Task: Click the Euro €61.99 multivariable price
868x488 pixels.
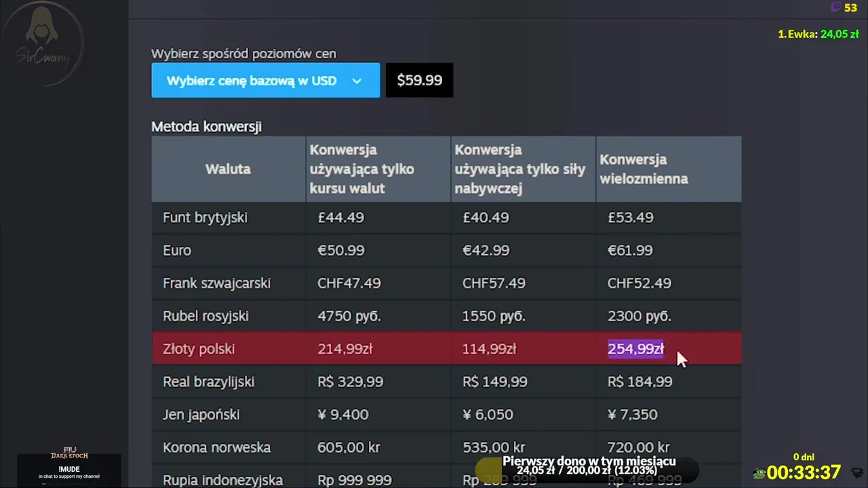Action: [x=630, y=250]
